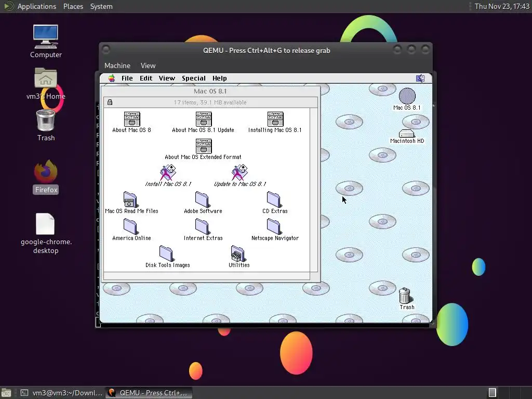
Task: Open the QEMU Machine menu
Action: (117, 65)
